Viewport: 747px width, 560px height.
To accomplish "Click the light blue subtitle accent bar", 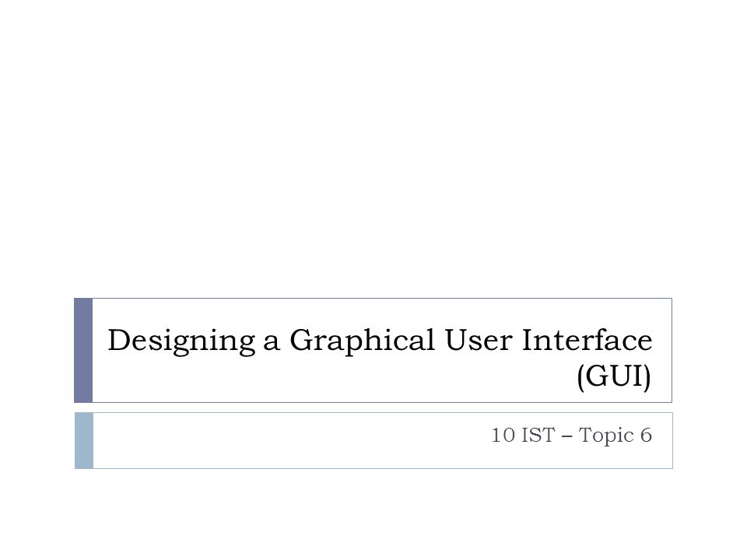I will (x=84, y=440).
